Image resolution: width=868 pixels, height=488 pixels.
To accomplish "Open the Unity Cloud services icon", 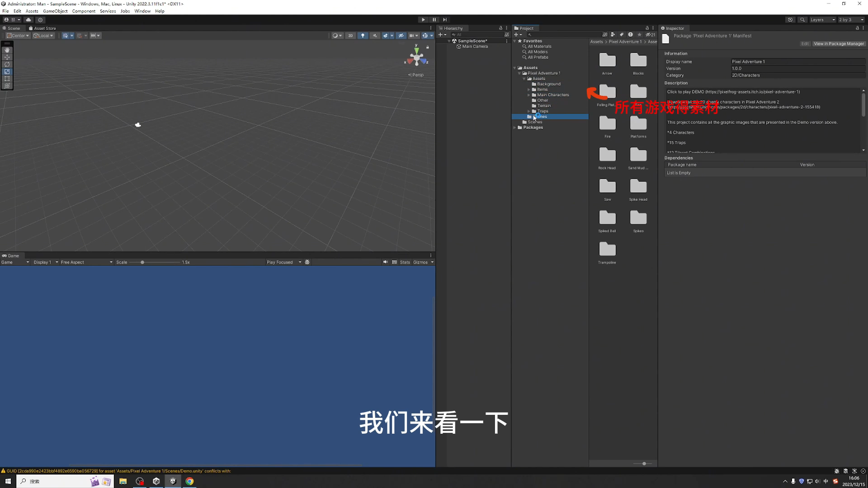I will 28,19.
